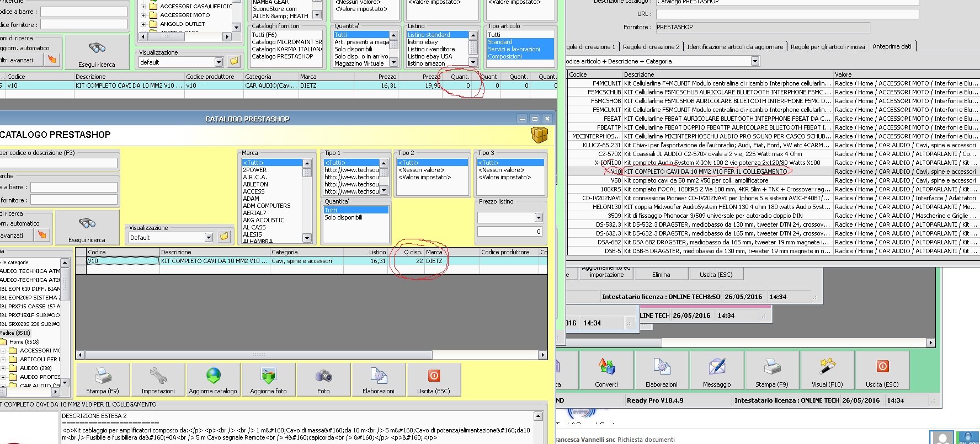980x444 pixels.
Task: Click the filter icon in CATALOGO PRESTASHOP search options
Action: [42, 235]
